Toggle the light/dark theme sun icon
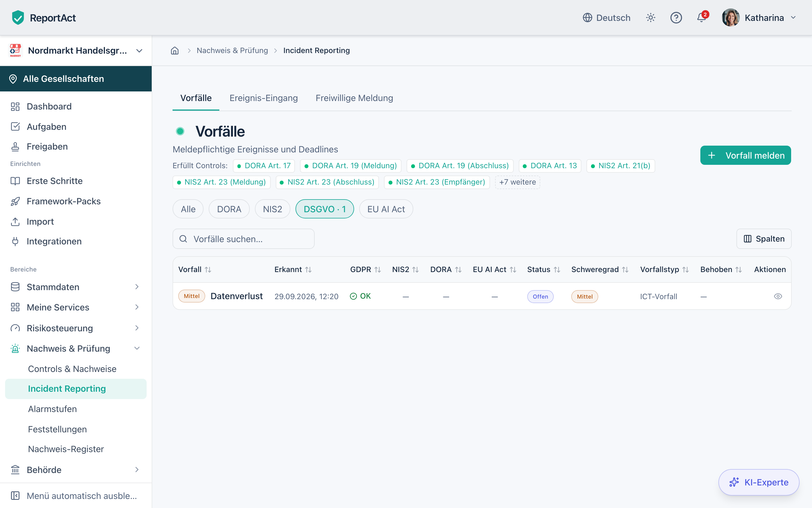This screenshot has height=508, width=812. pyautogui.click(x=651, y=17)
